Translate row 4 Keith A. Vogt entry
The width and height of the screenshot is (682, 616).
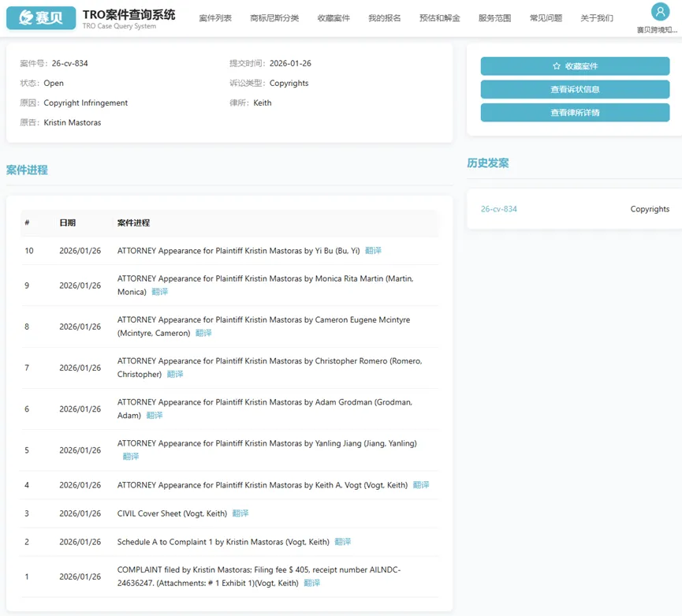click(x=421, y=484)
